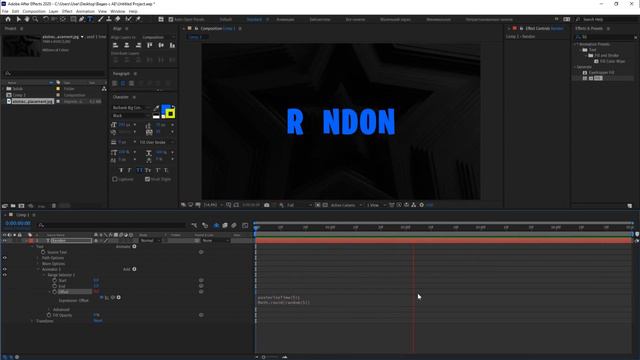Image resolution: width=640 pixels, height=360 pixels.
Task: Switch to the Standard workspace
Action: [254, 20]
